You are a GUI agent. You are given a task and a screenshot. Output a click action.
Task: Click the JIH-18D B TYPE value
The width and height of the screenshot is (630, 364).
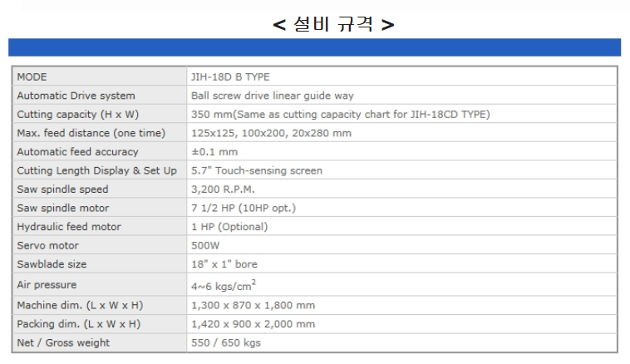[230, 76]
